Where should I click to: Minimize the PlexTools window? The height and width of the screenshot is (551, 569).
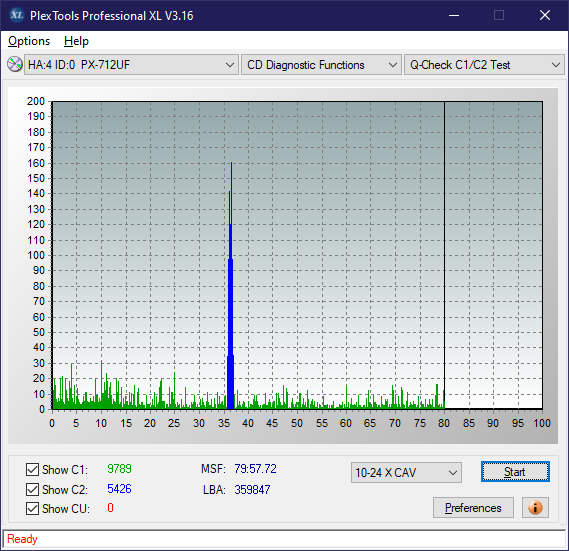point(454,15)
